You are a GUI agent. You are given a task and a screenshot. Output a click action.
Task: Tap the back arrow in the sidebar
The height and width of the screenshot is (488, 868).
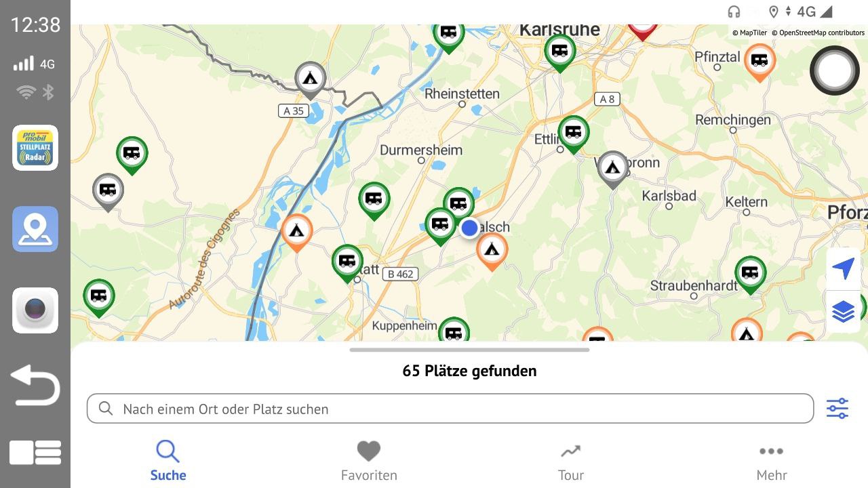pos(35,385)
